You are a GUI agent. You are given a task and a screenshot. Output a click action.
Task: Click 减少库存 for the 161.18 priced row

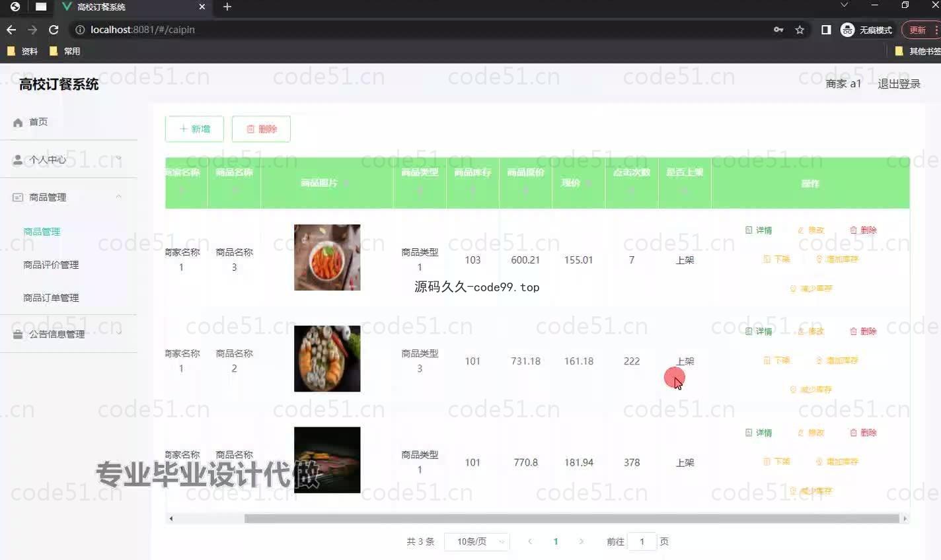pyautogui.click(x=811, y=390)
